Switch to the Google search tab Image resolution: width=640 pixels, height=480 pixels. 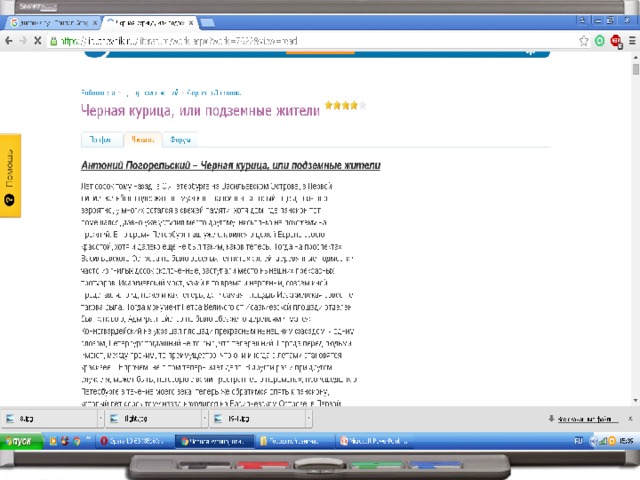click(53, 23)
